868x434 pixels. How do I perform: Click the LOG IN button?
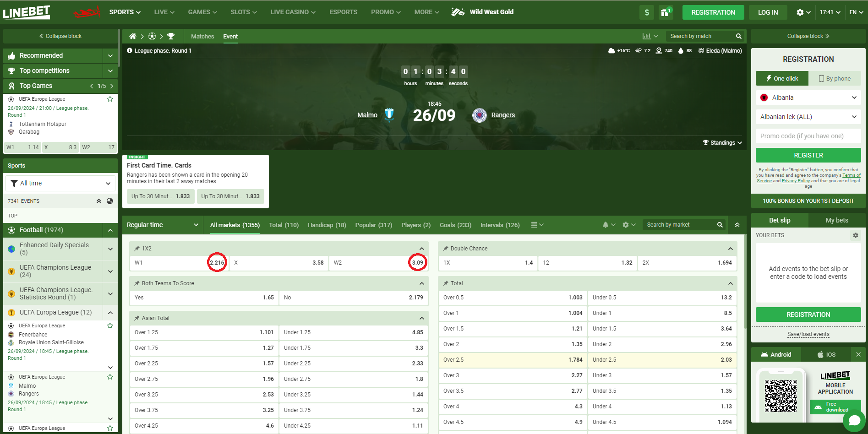(x=768, y=12)
